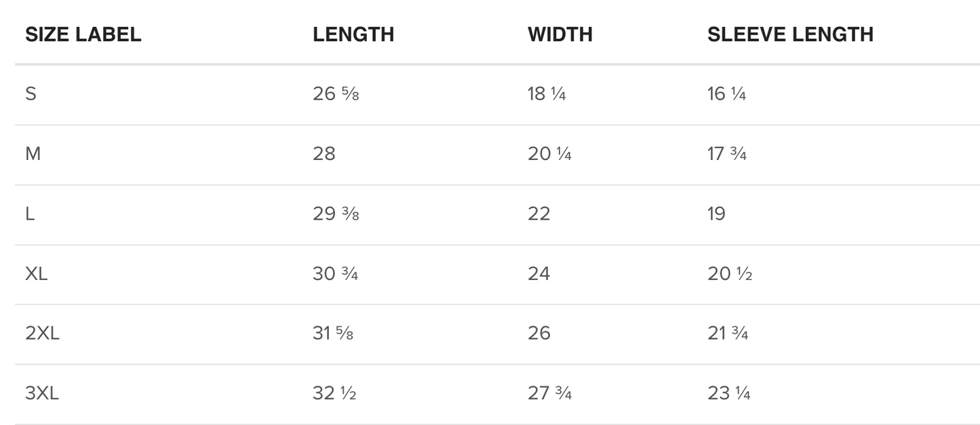Select the 2XL length value 31 ⅝
Image resolution: width=980 pixels, height=425 pixels.
333,333
